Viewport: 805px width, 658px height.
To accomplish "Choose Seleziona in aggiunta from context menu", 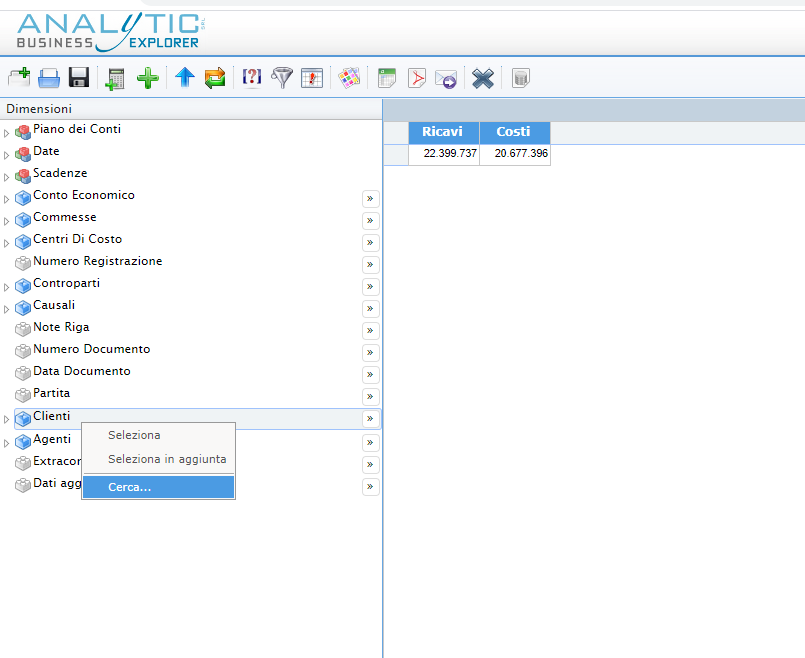I will click(x=166, y=459).
